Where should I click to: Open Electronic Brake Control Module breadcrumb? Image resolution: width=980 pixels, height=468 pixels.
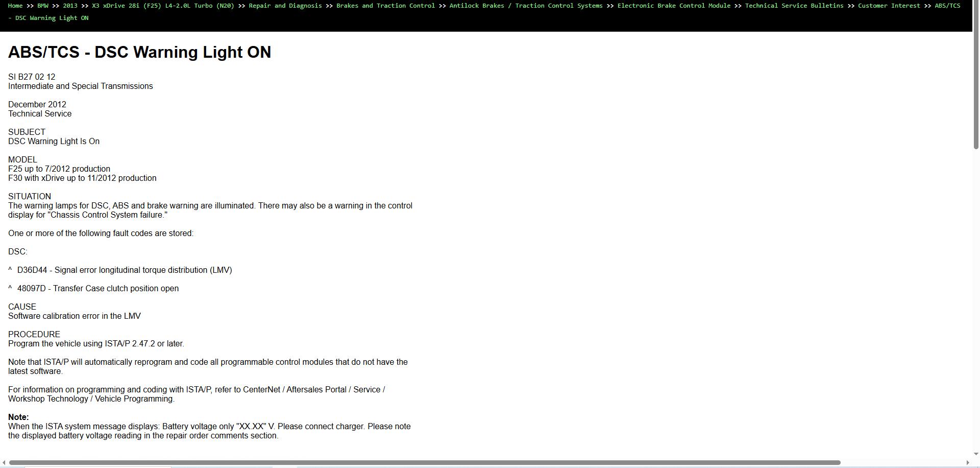tap(674, 6)
